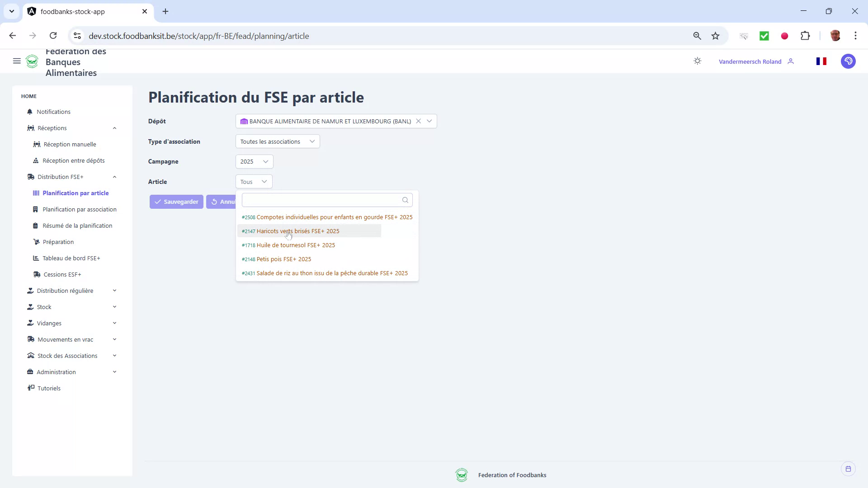Open the Vandermeersch Roland account link
This screenshot has width=868, height=488.
(x=750, y=61)
